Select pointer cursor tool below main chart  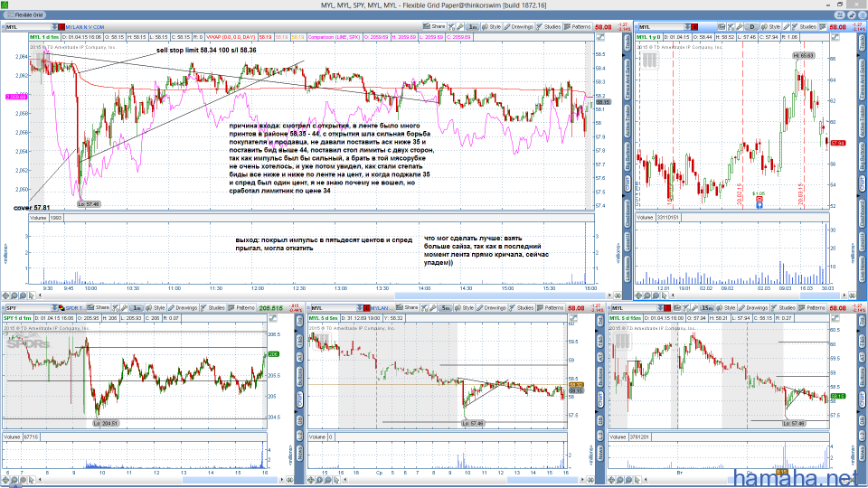click(31, 296)
